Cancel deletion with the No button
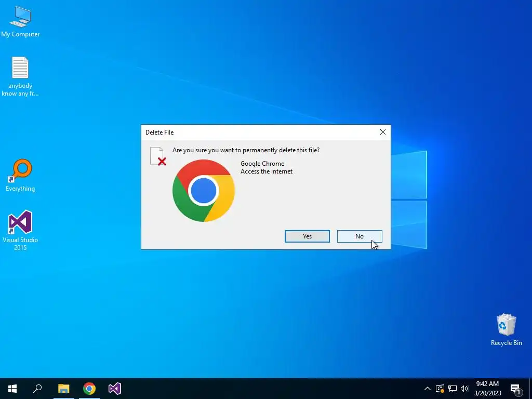532x399 pixels. (x=360, y=236)
